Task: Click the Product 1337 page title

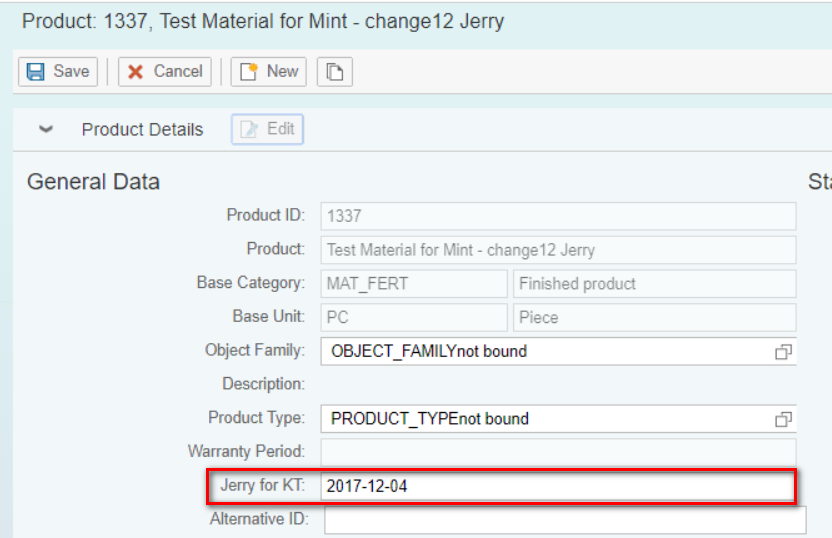Action: pos(263,21)
